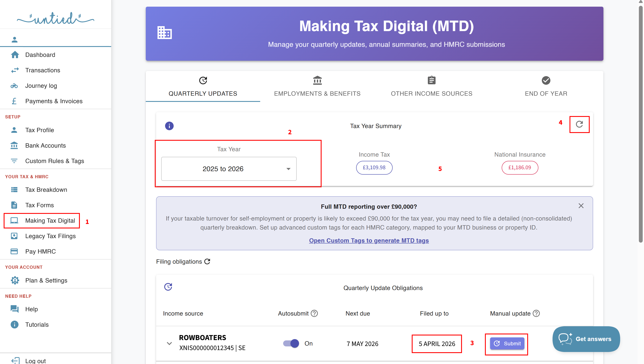Open Journey log from the sidebar
This screenshot has height=364, width=644.
coord(41,86)
